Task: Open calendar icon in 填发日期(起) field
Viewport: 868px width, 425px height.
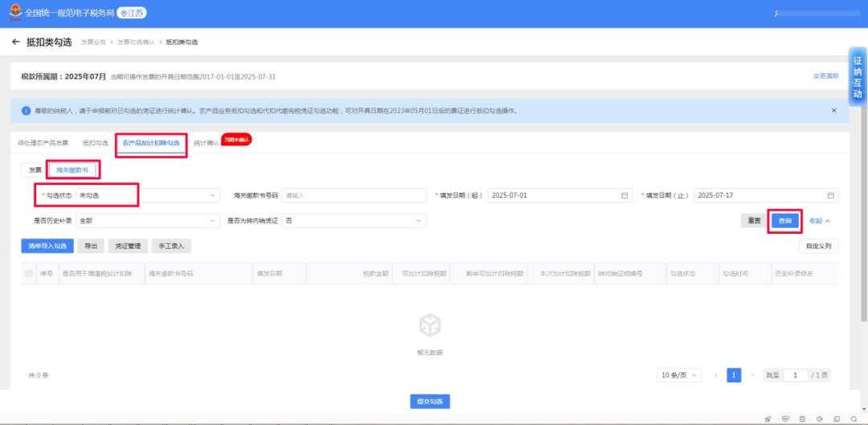Action: (624, 195)
